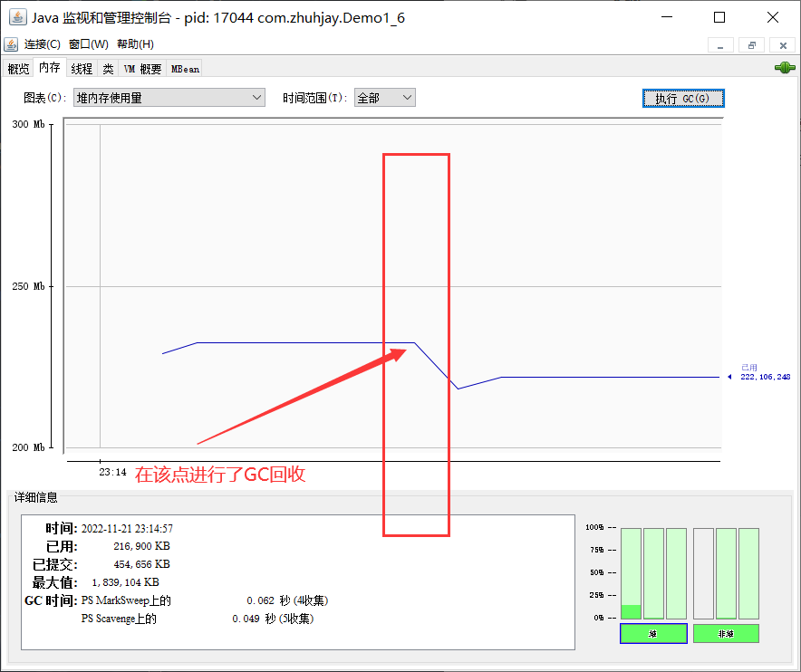Select the 堆 heap group bar
This screenshot has width=801, height=672.
(x=652, y=634)
